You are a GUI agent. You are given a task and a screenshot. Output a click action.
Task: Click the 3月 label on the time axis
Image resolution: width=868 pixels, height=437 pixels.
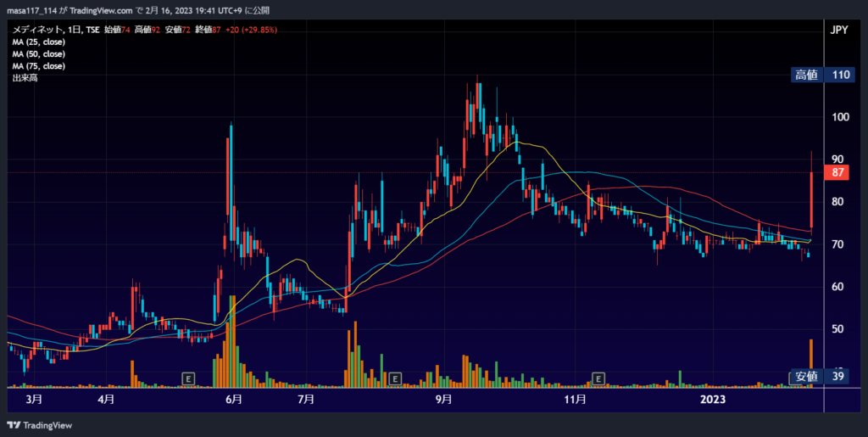tap(33, 400)
